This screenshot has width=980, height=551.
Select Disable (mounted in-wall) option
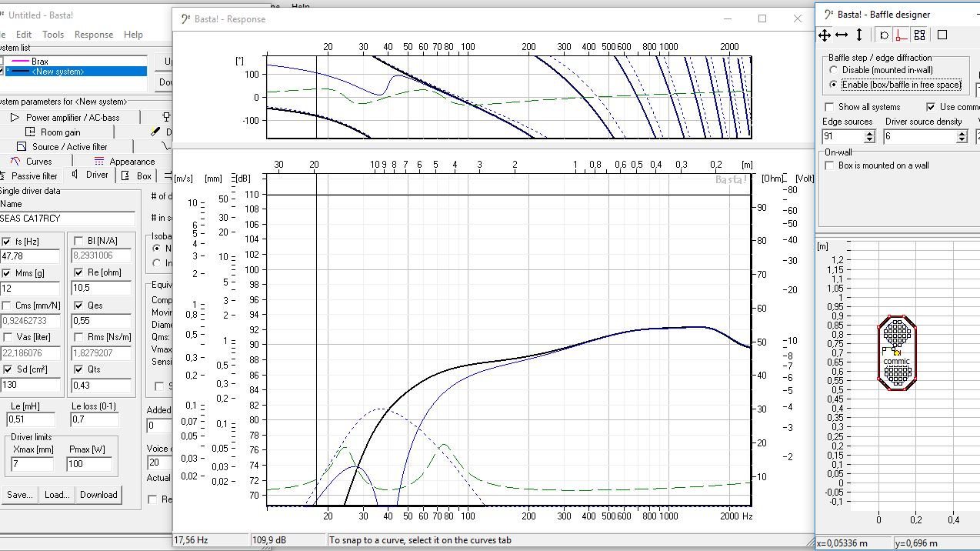(833, 70)
